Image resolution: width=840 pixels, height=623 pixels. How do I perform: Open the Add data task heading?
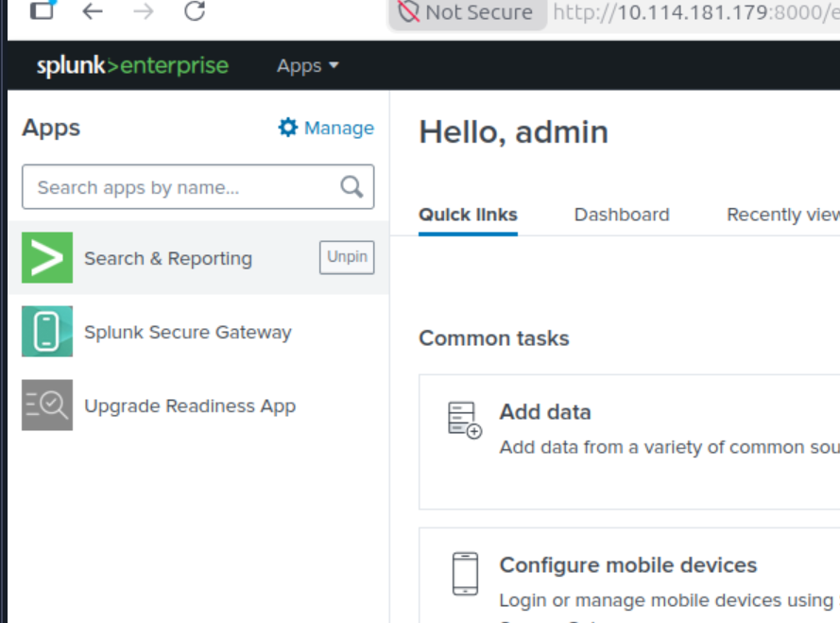pyautogui.click(x=545, y=412)
